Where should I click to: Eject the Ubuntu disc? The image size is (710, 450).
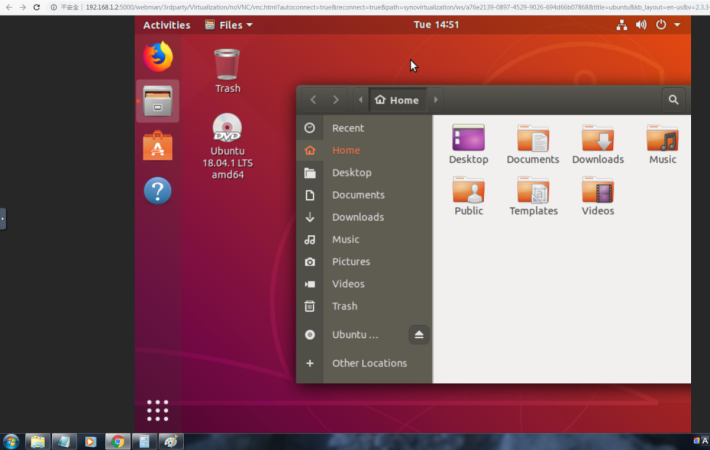coord(419,335)
